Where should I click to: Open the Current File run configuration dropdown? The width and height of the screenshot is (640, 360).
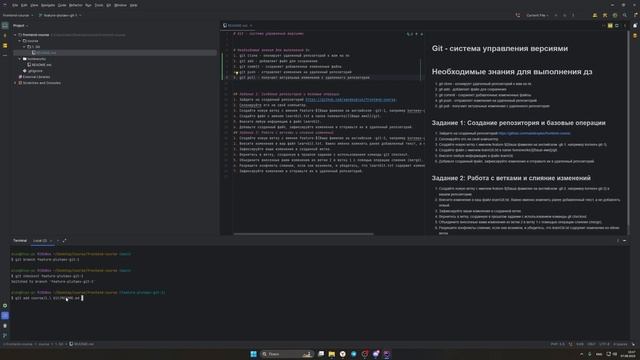point(537,15)
